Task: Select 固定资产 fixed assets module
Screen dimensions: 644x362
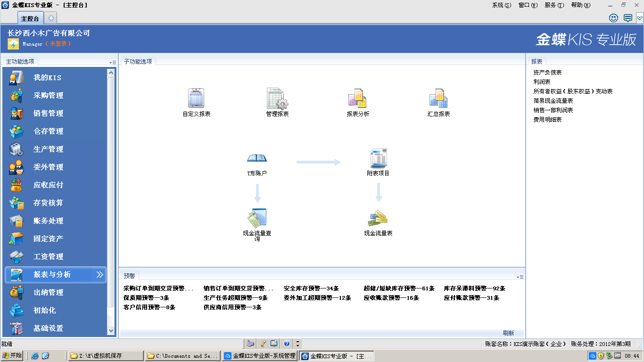Action: (56, 239)
